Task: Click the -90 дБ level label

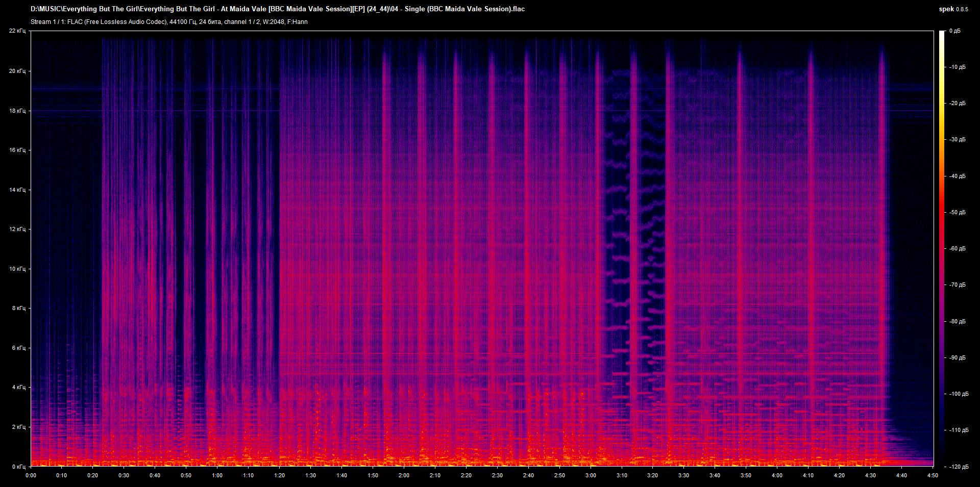Action: [958, 357]
